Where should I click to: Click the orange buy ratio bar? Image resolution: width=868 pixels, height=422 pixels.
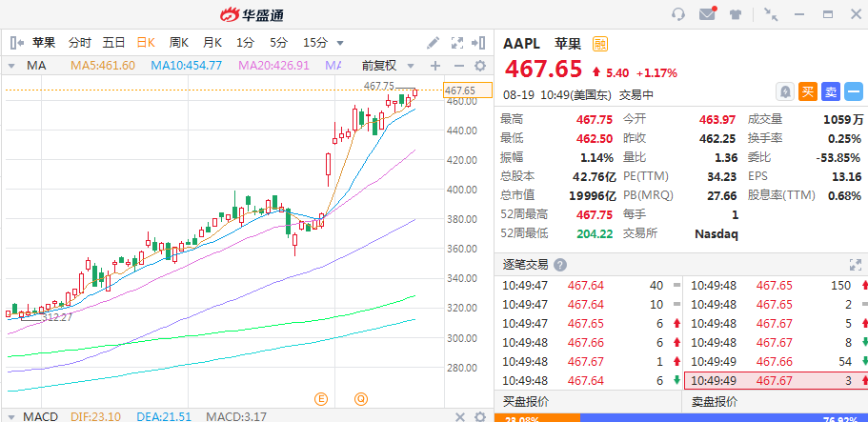537,417
